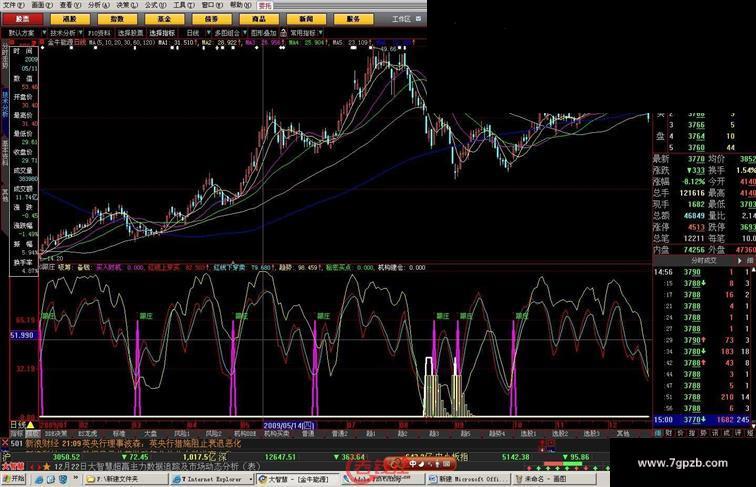Open the 窗口 menu
The height and width of the screenshot is (487, 756).
(x=212, y=5)
